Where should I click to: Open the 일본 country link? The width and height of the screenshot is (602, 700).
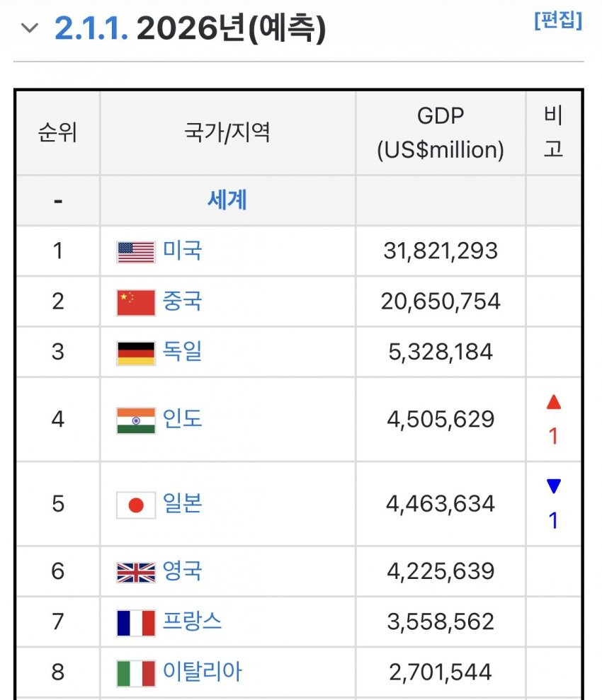coord(183,503)
